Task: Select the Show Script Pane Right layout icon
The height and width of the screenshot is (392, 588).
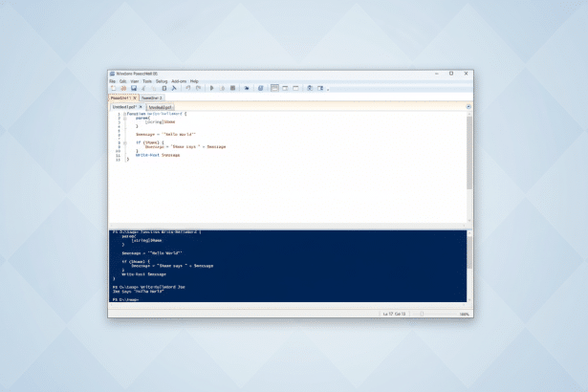Action: coord(285,88)
